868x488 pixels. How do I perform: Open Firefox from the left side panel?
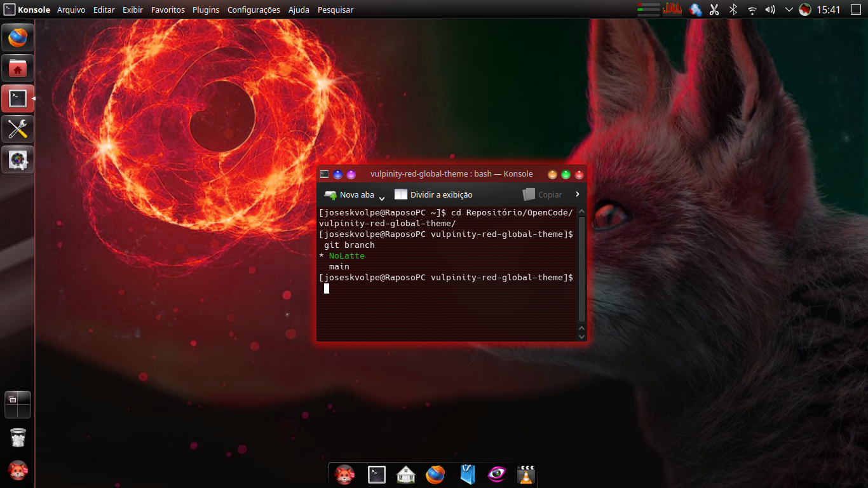point(18,37)
